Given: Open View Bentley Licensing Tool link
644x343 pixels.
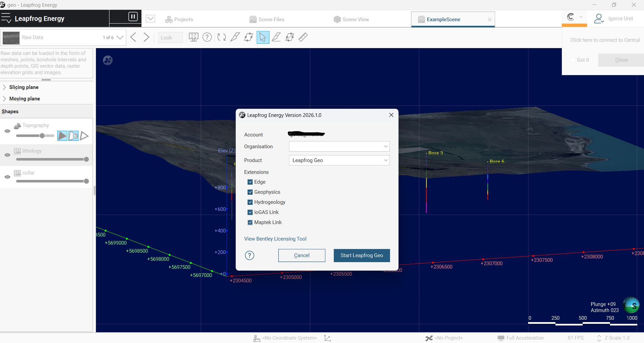Looking at the screenshot, I should [x=275, y=239].
